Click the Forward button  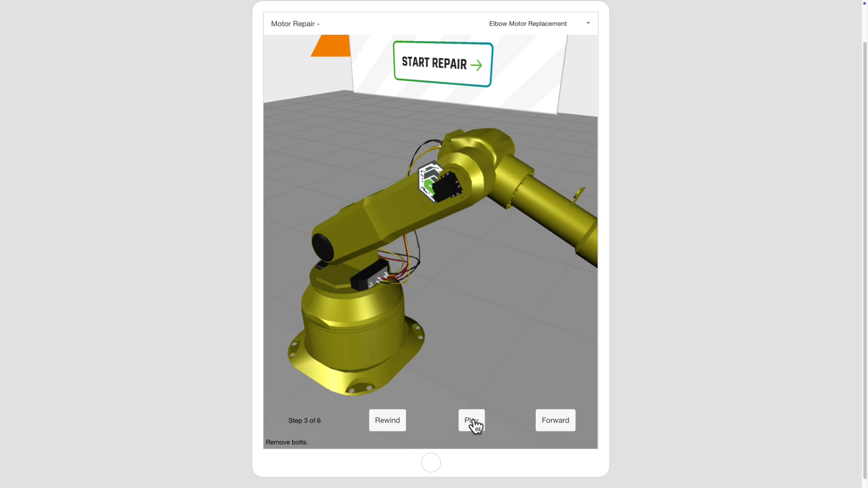coord(555,420)
